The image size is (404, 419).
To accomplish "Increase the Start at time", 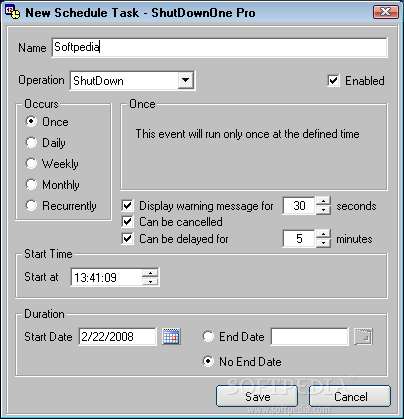I will click(x=150, y=273).
